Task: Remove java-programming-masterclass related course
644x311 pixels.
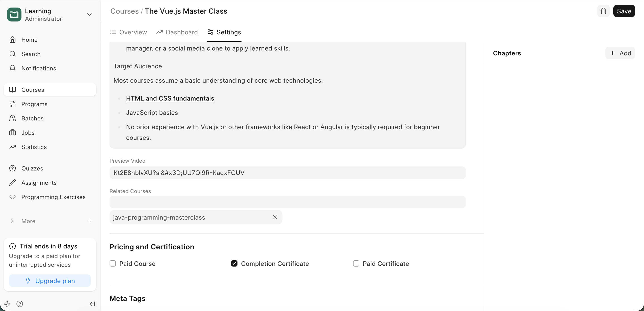Action: tap(275, 217)
